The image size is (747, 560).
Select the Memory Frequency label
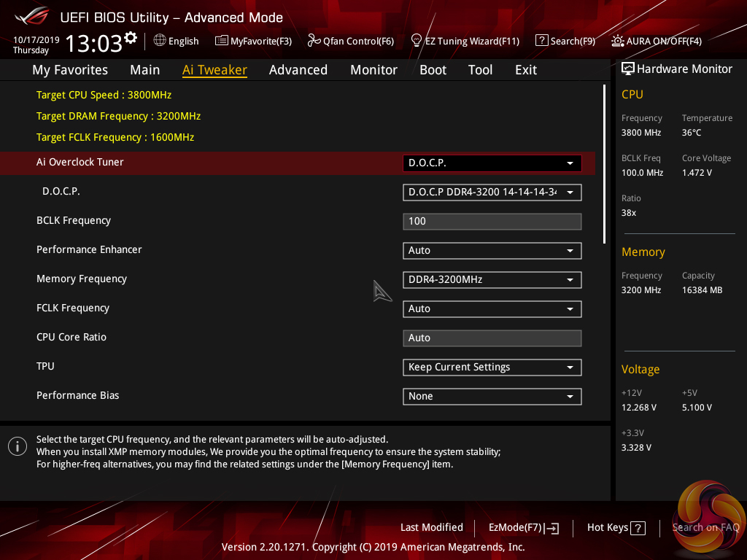[x=82, y=279]
